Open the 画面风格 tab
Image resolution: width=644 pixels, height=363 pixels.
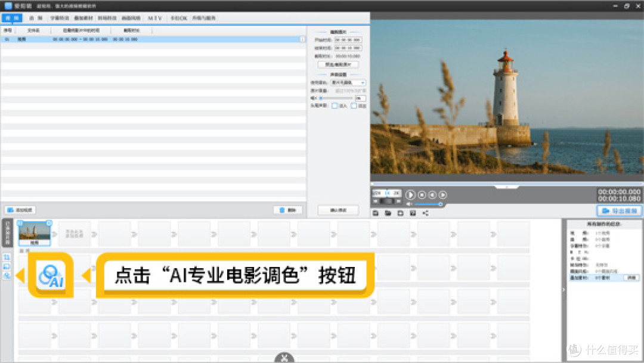tap(131, 18)
